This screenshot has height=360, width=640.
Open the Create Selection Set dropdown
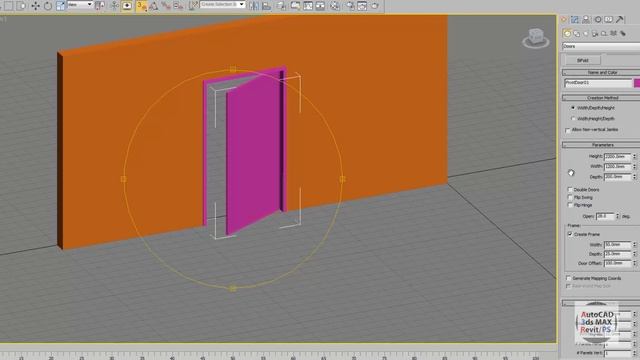point(222,4)
